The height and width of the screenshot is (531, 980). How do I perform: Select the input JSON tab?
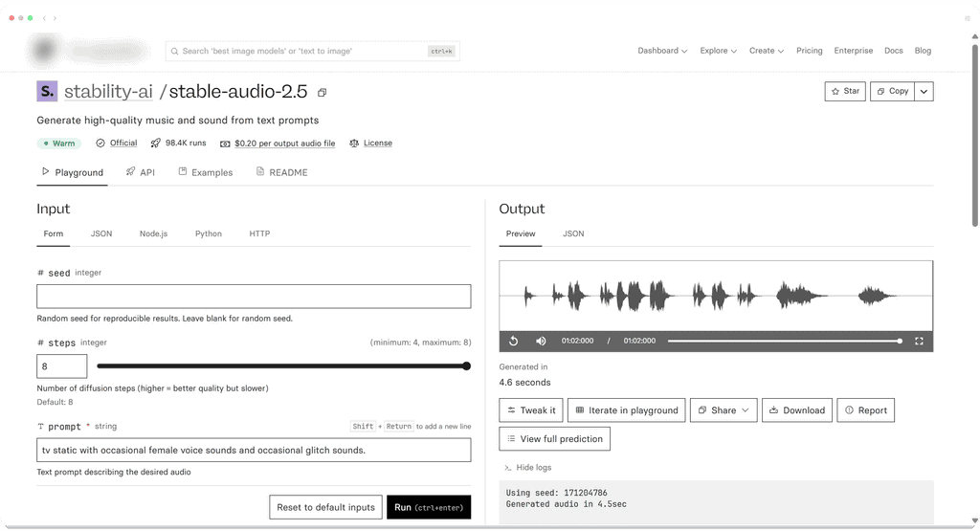coord(101,233)
